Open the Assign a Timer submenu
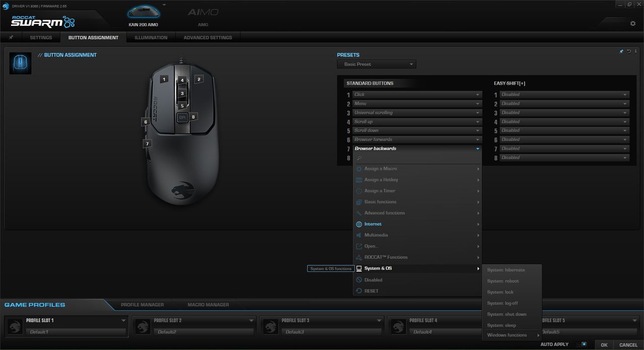This screenshot has height=350, width=644. (x=417, y=191)
